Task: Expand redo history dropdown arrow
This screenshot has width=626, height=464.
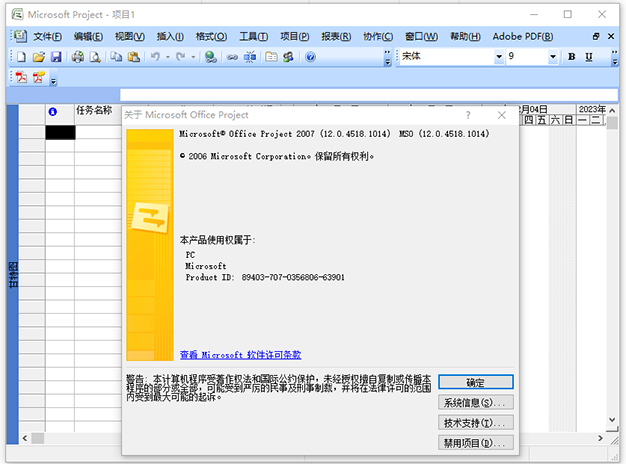Action: click(193, 57)
